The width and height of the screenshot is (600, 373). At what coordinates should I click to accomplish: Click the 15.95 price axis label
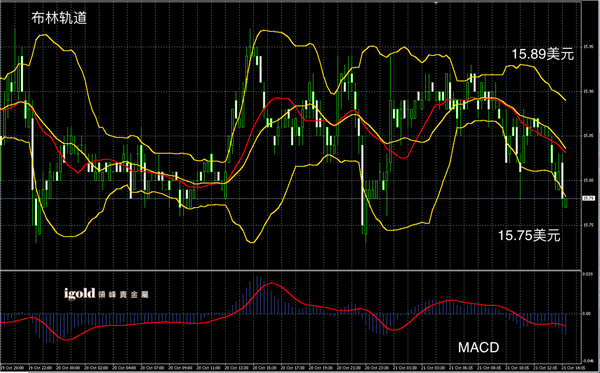(588, 47)
